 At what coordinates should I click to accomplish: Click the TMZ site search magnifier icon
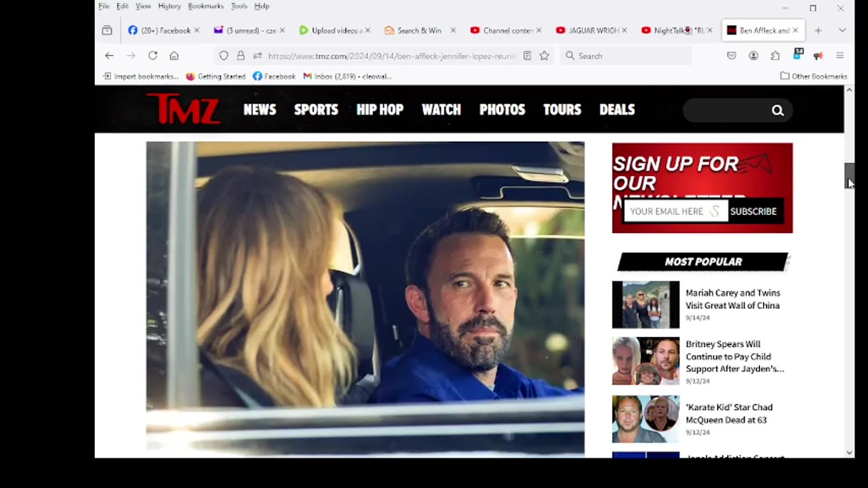pos(778,110)
